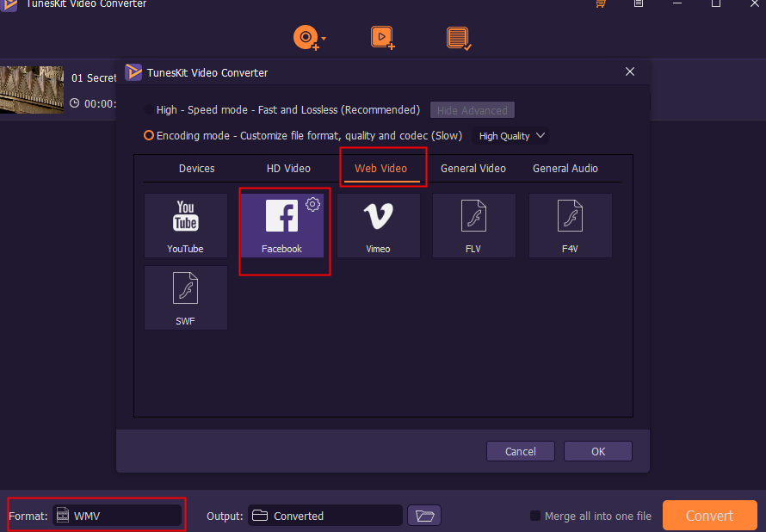This screenshot has width=766, height=532.
Task: Switch to the HD Video tab
Action: pyautogui.click(x=288, y=168)
